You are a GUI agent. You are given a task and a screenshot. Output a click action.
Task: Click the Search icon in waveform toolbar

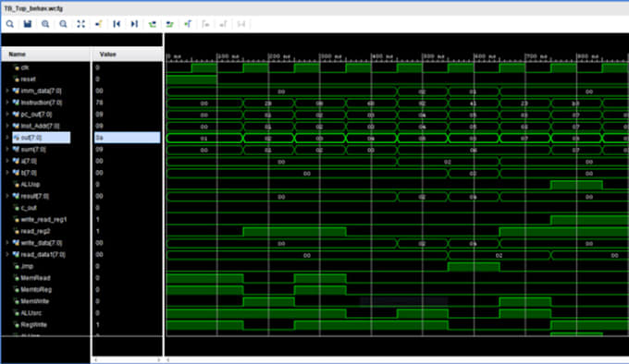[9, 24]
